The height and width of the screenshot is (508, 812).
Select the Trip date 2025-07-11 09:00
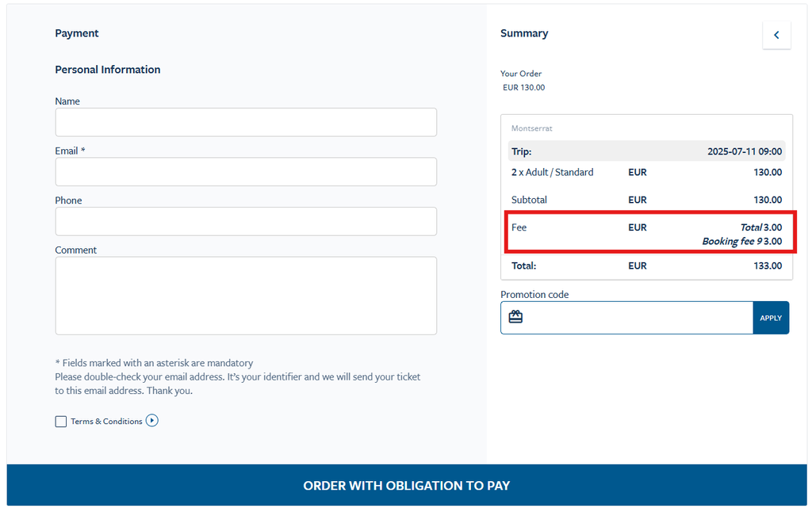point(744,151)
